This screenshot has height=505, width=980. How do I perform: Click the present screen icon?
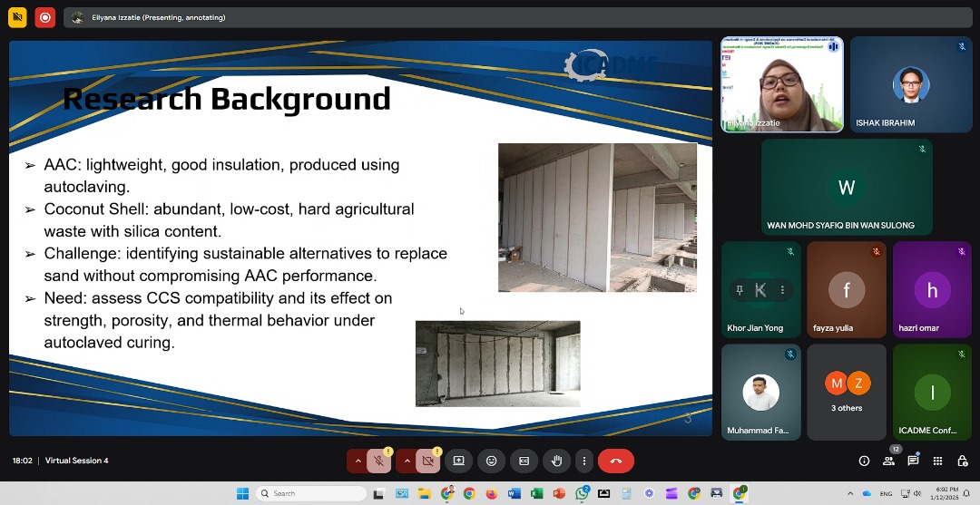coord(458,461)
